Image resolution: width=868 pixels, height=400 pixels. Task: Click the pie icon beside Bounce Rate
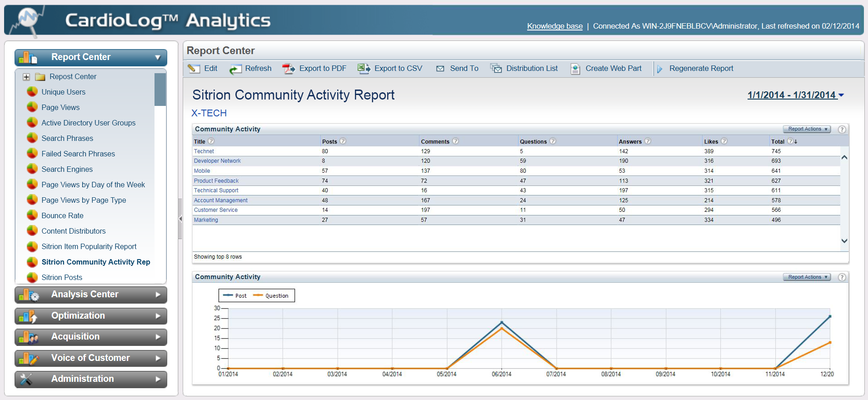[x=32, y=215]
